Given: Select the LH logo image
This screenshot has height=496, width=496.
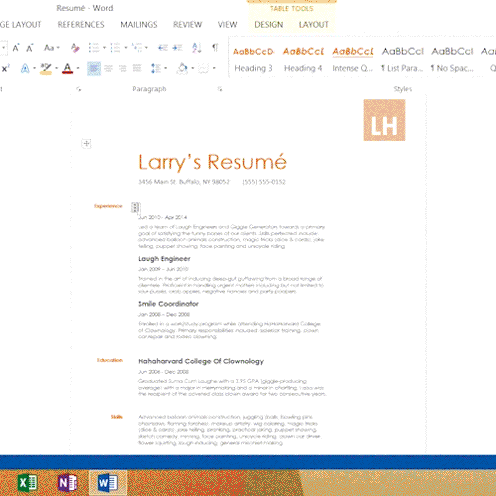Looking at the screenshot, I should click(384, 120).
